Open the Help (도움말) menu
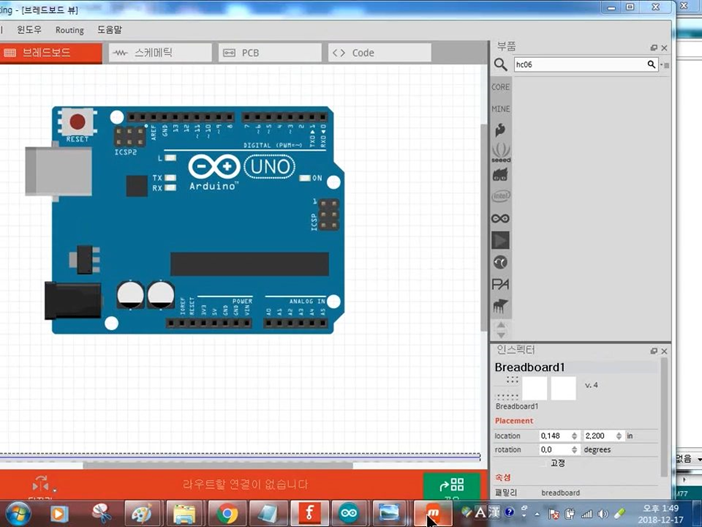 coord(110,30)
